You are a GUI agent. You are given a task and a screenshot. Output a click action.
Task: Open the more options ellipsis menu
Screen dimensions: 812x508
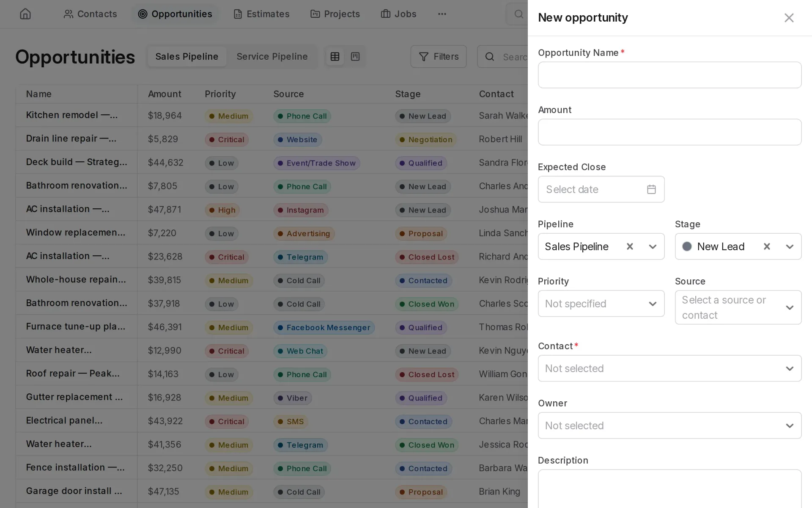(x=442, y=14)
